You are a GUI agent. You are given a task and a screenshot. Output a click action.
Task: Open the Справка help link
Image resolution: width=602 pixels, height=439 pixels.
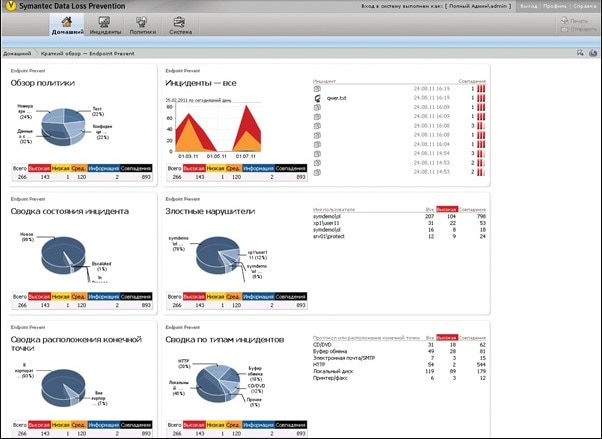click(x=585, y=6)
